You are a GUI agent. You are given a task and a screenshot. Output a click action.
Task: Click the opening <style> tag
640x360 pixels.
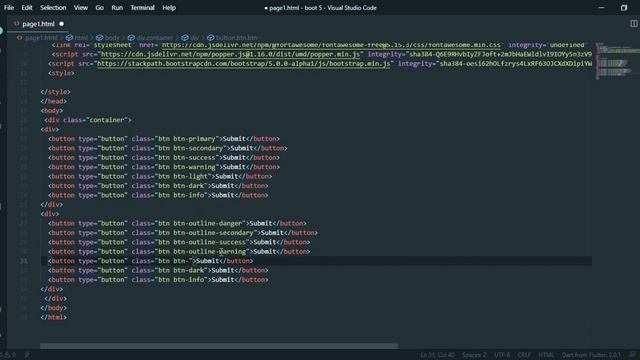(61, 73)
